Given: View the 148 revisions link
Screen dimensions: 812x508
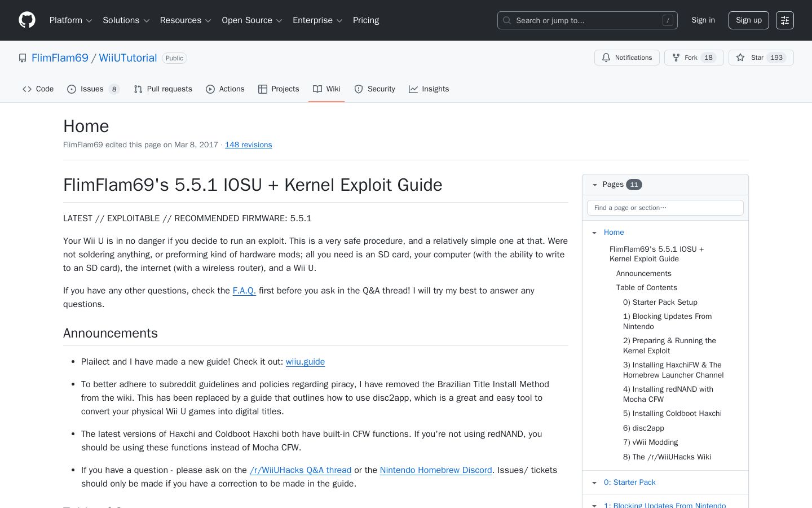Looking at the screenshot, I should (x=249, y=145).
